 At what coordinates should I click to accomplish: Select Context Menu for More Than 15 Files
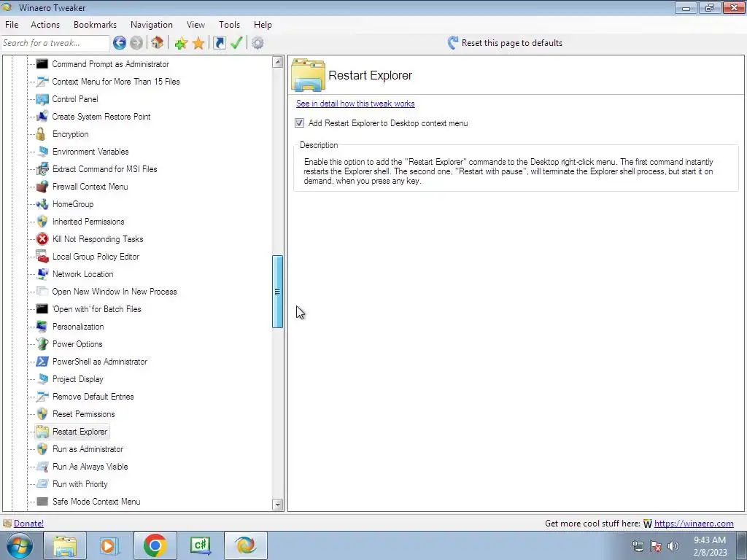116,82
